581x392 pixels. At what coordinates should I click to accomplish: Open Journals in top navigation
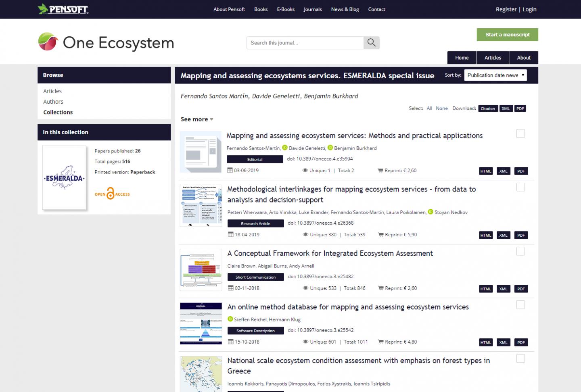313,9
